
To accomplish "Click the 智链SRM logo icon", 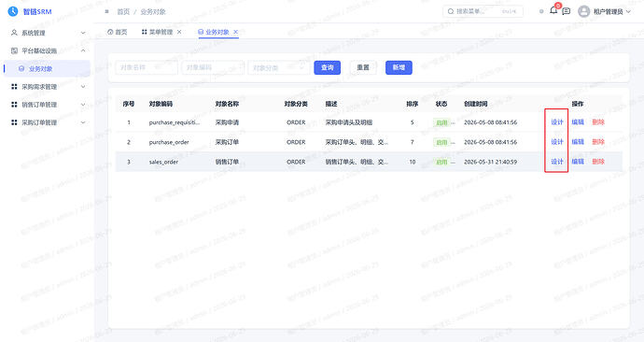I will coord(13,11).
